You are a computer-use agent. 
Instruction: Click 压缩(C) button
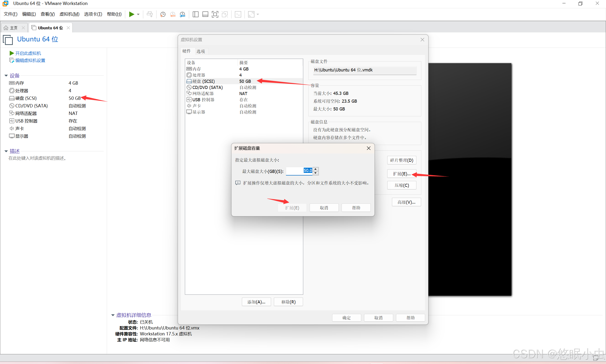point(402,185)
